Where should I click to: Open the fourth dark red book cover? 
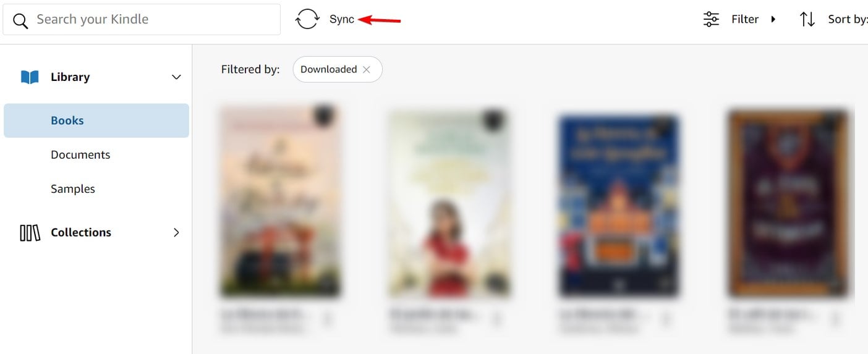pyautogui.click(x=788, y=203)
